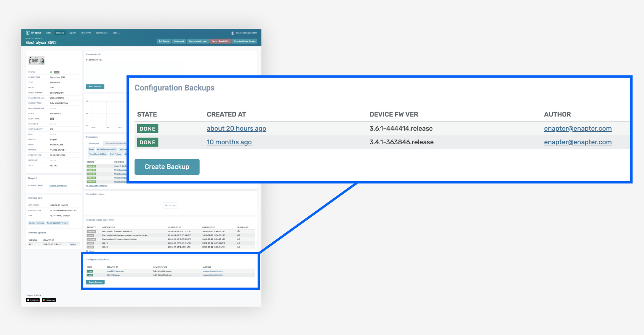This screenshot has height=335, width=644.
Task: Open the Sites navigation item
Action: [x=49, y=33]
